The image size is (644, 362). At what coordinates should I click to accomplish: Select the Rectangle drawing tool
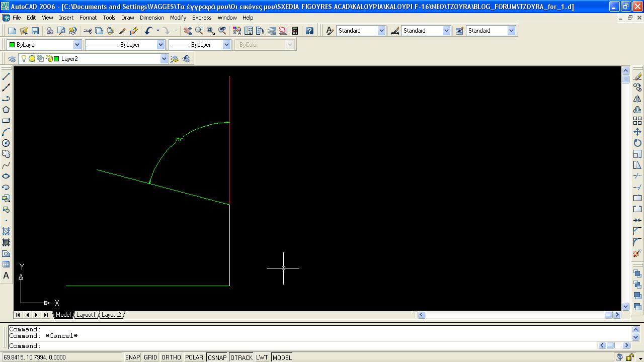point(6,121)
